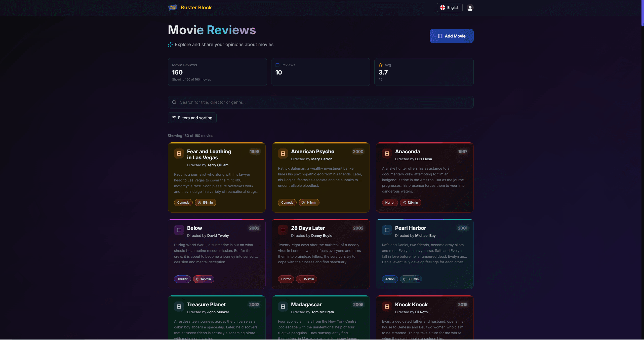
Task: Click director name David Twohy
Action: click(218, 236)
